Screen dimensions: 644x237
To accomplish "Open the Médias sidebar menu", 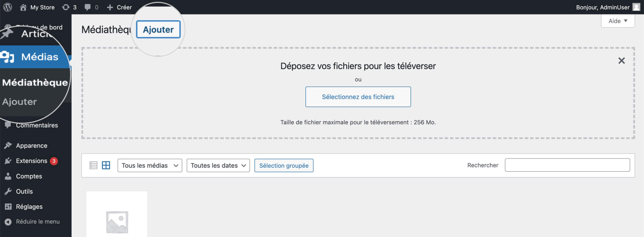I will pyautogui.click(x=35, y=57).
